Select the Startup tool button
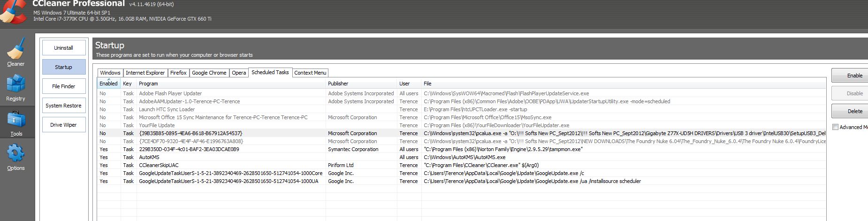 pyautogui.click(x=64, y=67)
